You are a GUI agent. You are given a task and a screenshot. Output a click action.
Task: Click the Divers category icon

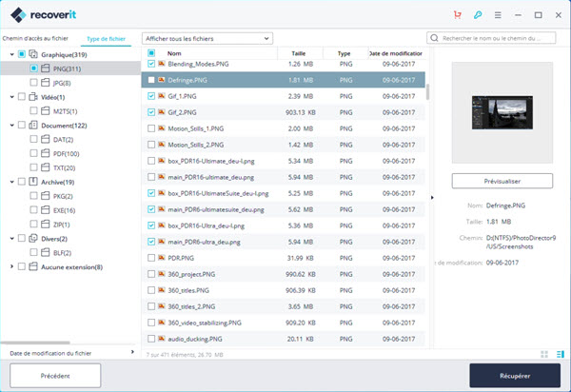coord(33,239)
